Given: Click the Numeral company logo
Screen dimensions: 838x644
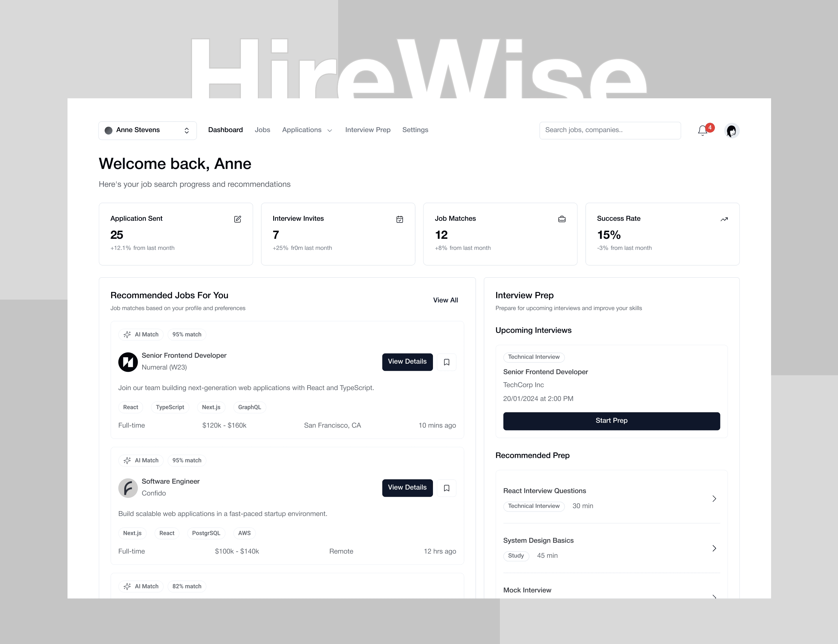Looking at the screenshot, I should (x=128, y=362).
